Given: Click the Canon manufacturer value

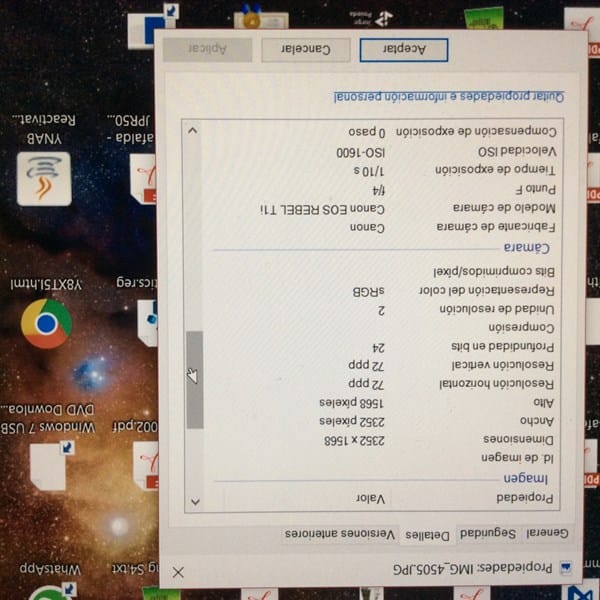Looking at the screenshot, I should pos(367,227).
